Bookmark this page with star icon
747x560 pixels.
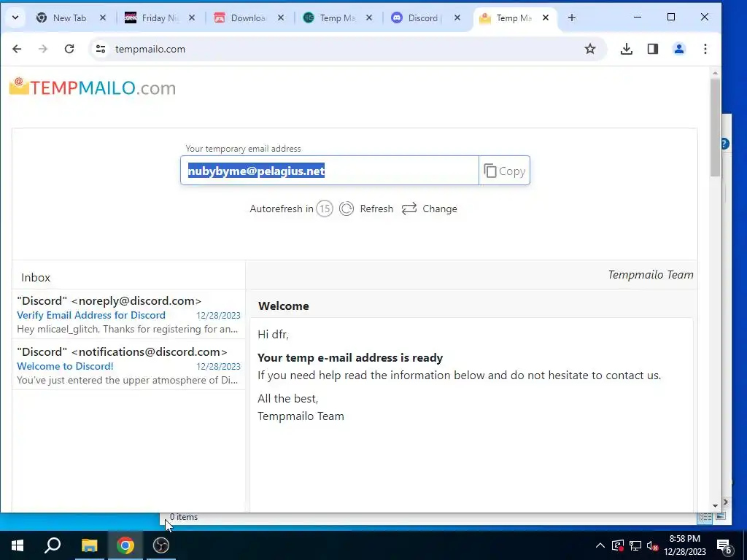(x=589, y=49)
